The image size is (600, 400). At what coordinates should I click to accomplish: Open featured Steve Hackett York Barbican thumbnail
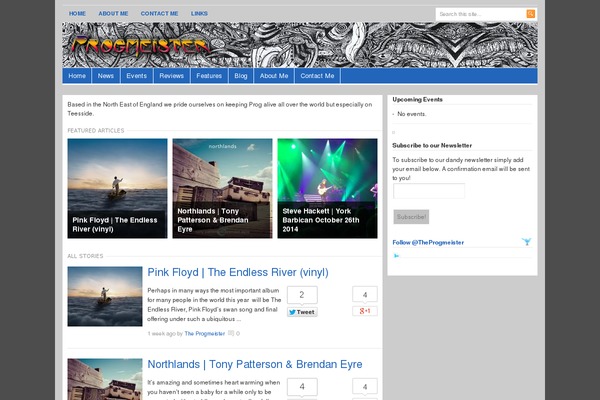[x=327, y=188]
